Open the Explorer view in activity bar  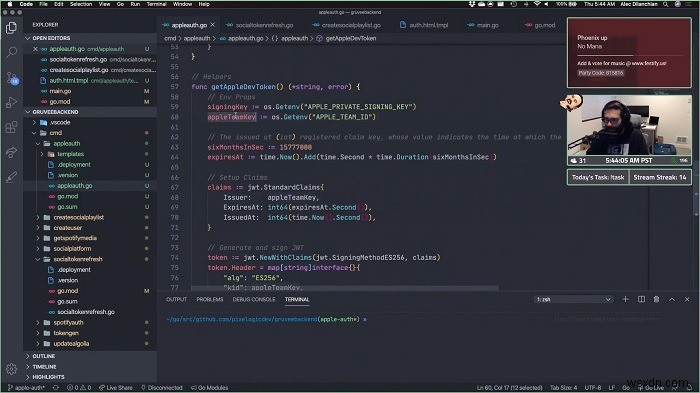(x=12, y=28)
